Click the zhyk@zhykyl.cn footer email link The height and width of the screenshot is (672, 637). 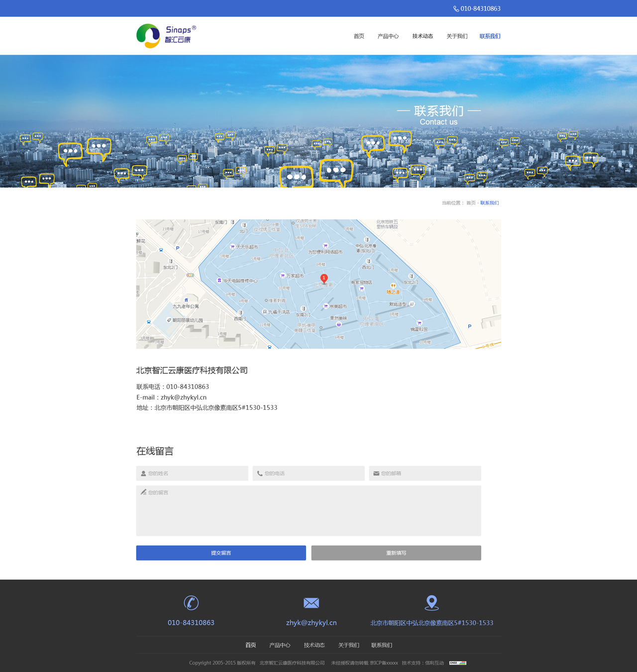(x=311, y=623)
